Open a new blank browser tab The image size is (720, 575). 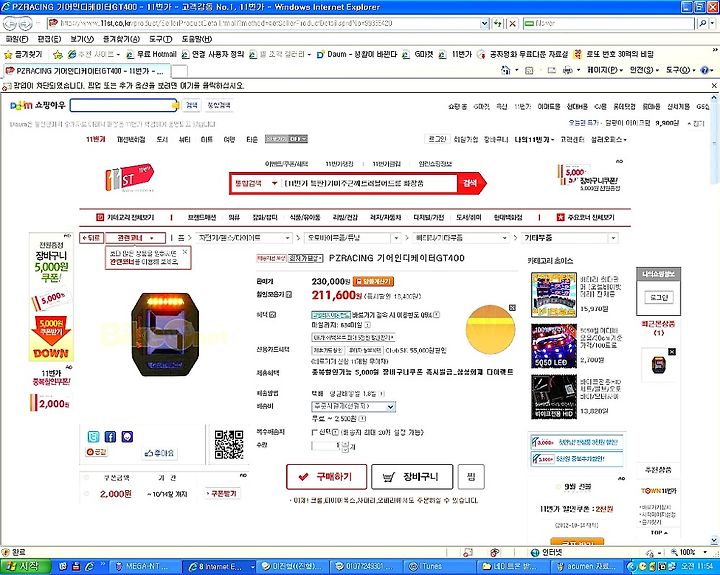[x=179, y=71]
